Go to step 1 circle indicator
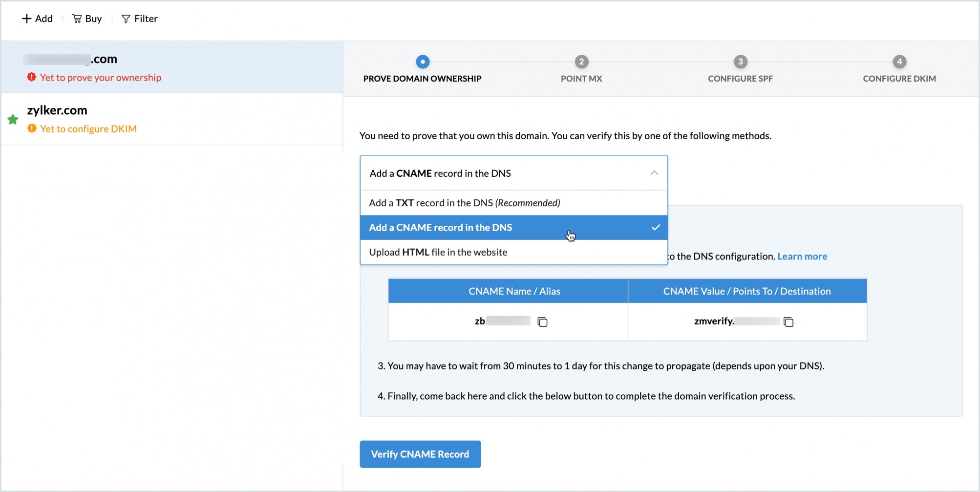980x492 pixels. pyautogui.click(x=423, y=62)
